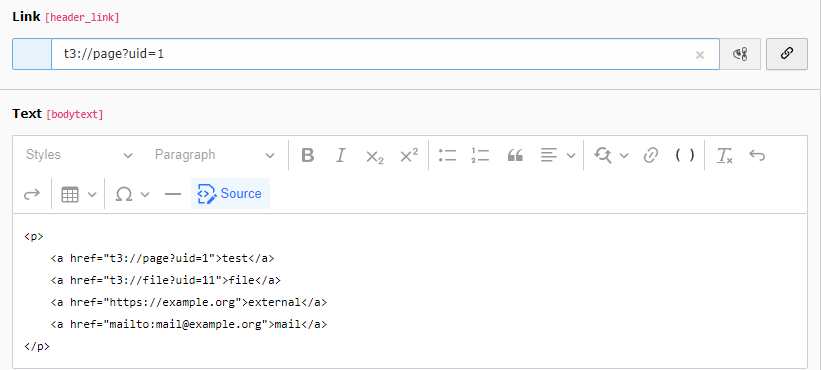Image resolution: width=821 pixels, height=370 pixels.
Task: Open the Styles dropdown
Action: click(x=79, y=155)
